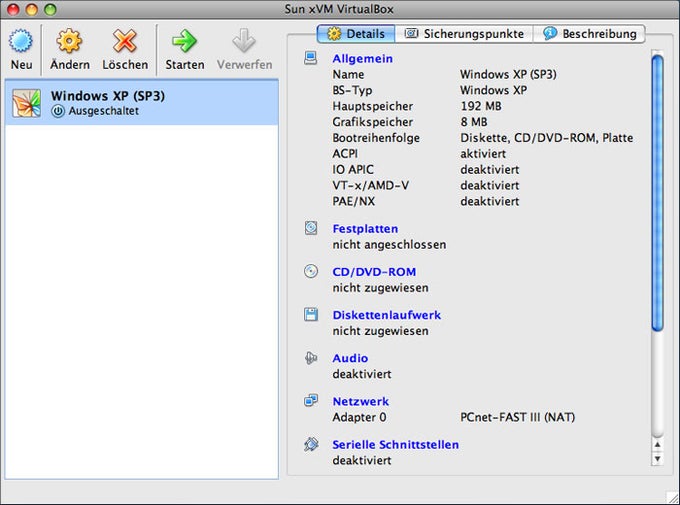Image resolution: width=680 pixels, height=505 pixels.
Task: Open the CD/DVD-ROM settings link
Action: (374, 272)
